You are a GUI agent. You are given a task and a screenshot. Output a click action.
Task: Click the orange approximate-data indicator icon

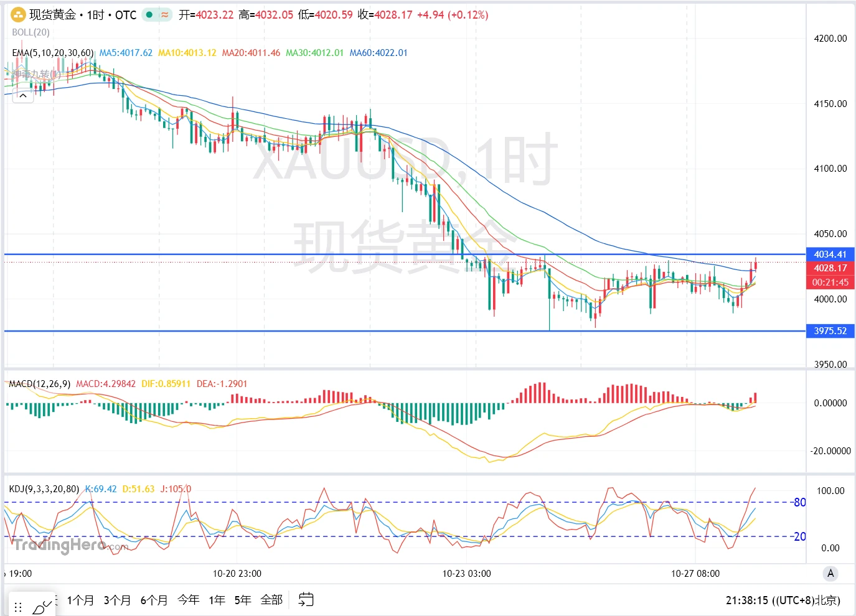click(x=165, y=14)
